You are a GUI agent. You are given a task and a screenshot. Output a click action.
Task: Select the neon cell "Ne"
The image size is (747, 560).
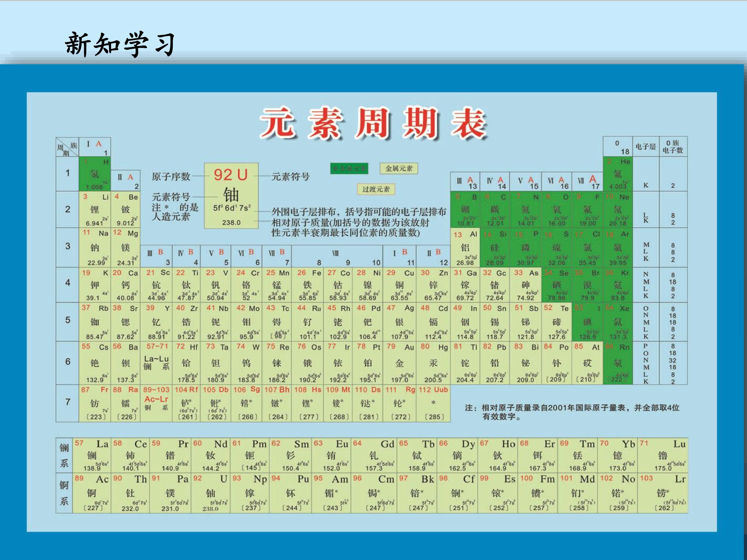point(618,210)
